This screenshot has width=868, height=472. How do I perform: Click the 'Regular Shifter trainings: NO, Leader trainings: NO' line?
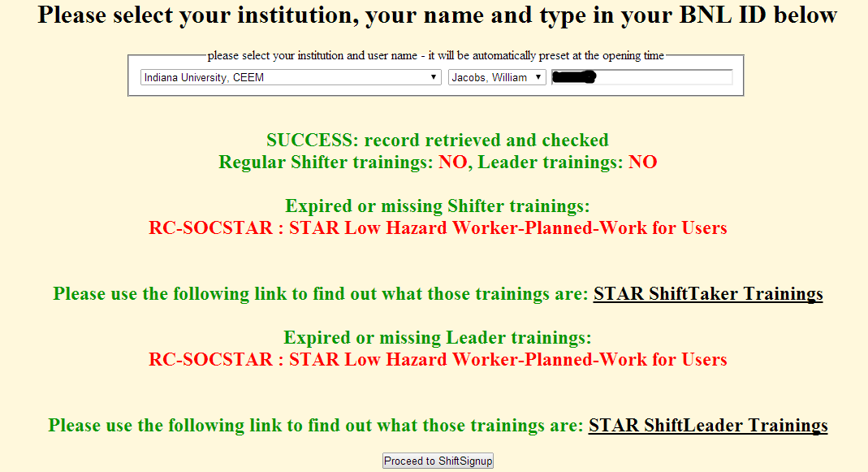click(438, 162)
